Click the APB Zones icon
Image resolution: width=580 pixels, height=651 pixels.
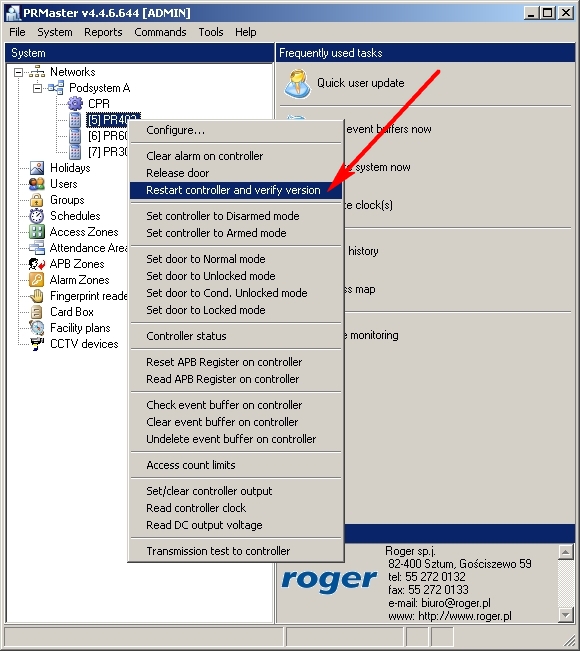pyautogui.click(x=37, y=264)
